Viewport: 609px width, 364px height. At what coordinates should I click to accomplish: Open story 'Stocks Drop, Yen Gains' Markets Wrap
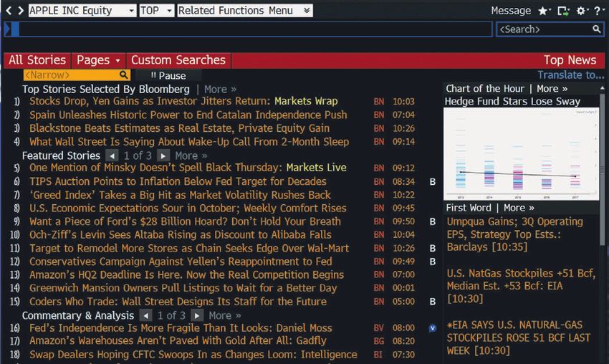coord(183,102)
